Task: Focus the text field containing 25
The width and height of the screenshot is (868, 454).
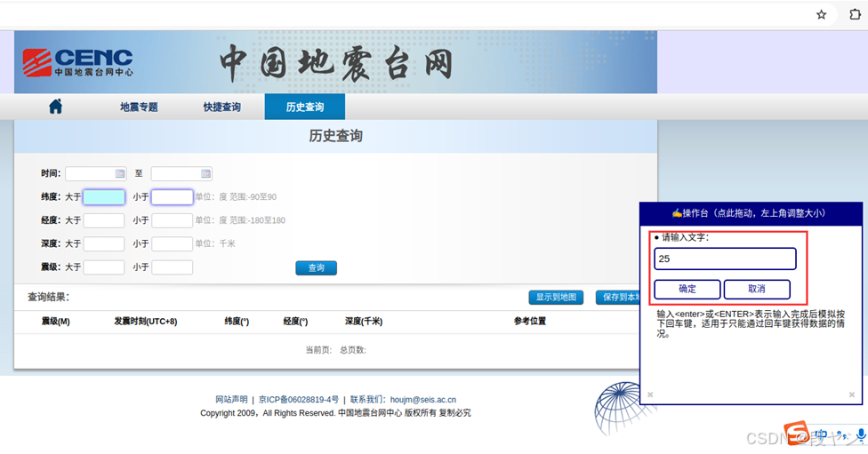Action: [x=725, y=259]
